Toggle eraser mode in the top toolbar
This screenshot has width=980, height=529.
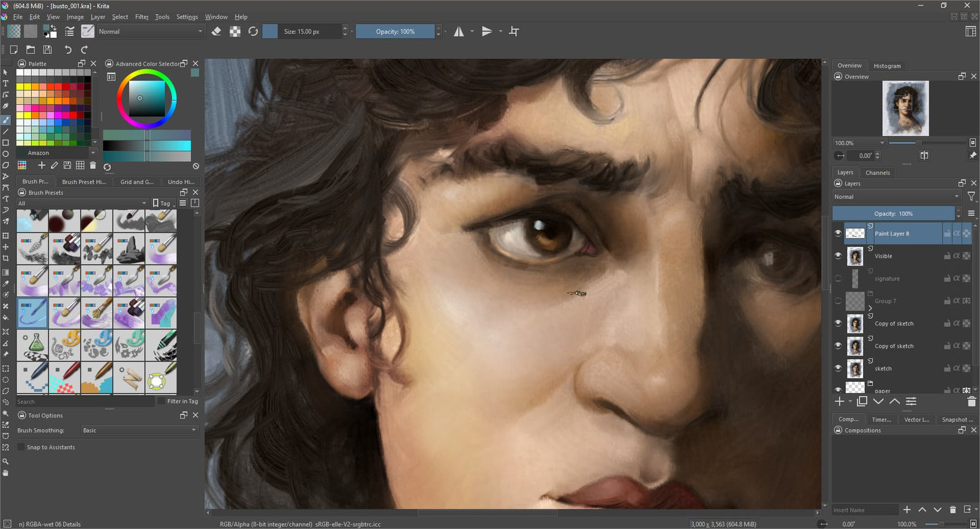click(x=216, y=31)
